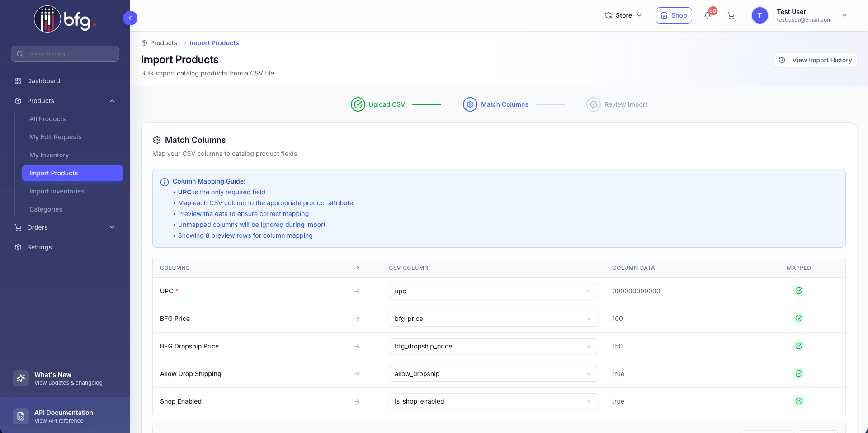Open the shopping cart icon

click(x=731, y=15)
